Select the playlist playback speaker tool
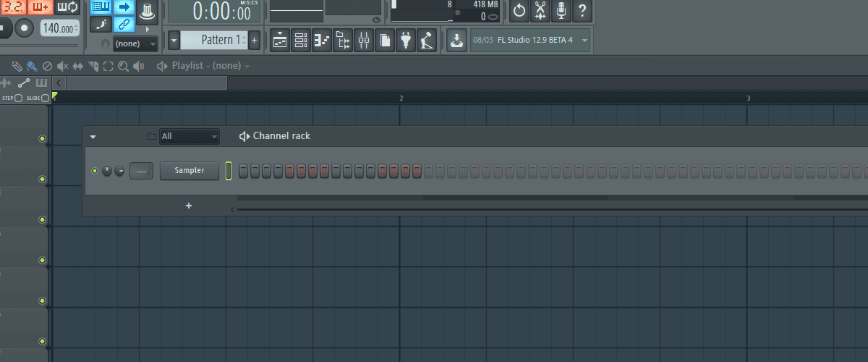 [x=138, y=66]
